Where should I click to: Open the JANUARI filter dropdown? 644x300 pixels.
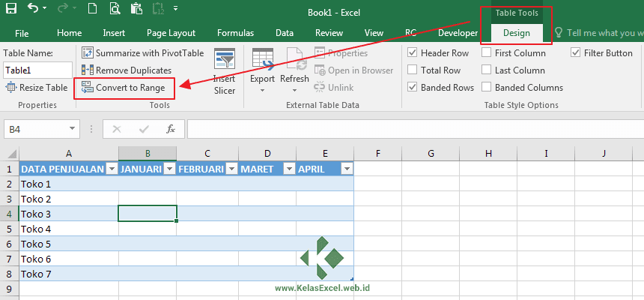[170, 169]
